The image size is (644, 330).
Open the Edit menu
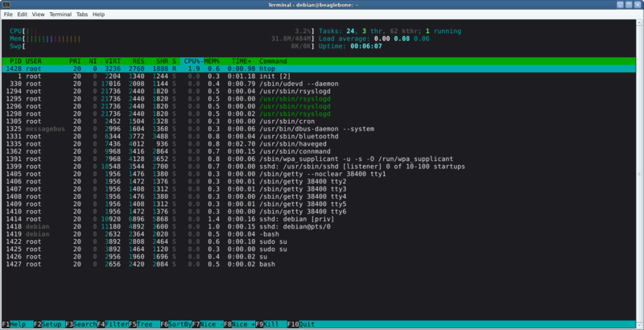pyautogui.click(x=23, y=14)
